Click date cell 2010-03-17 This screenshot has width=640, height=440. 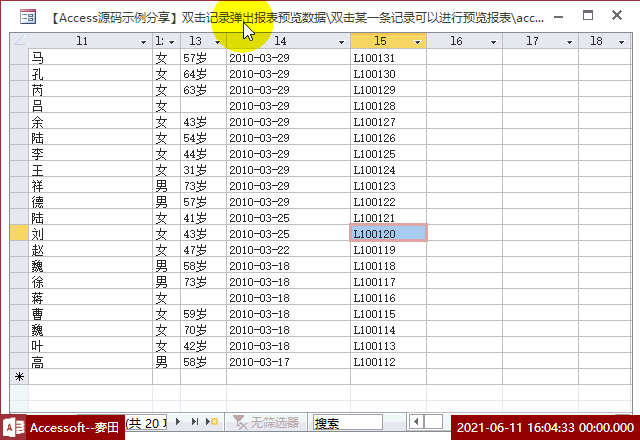(x=288, y=362)
